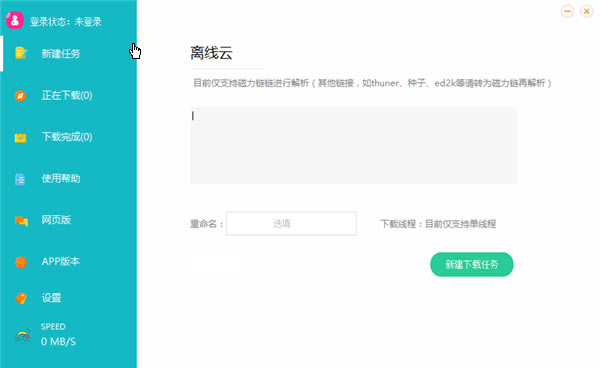
Task: Focus the magnet link text area
Action: pyautogui.click(x=354, y=145)
